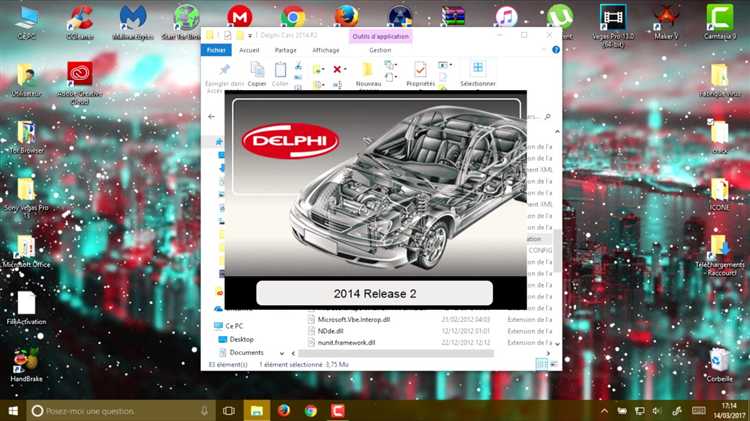
Task: Switch to details view layout button
Action: tap(541, 365)
